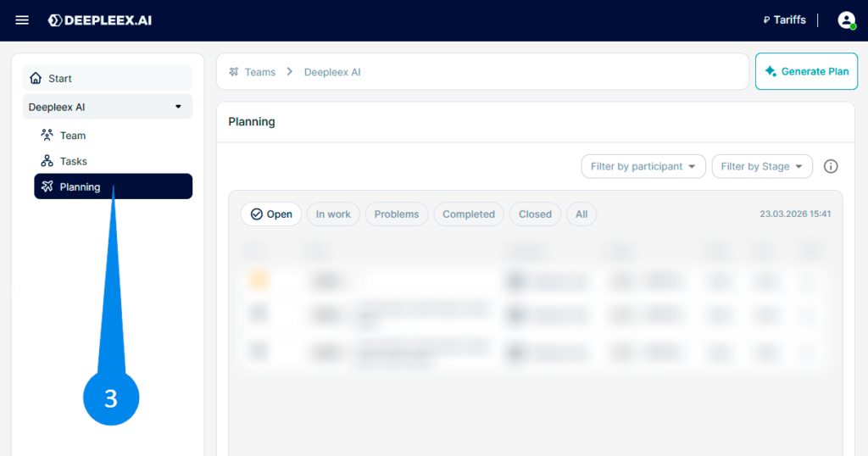Switch to the Completed tab
This screenshot has width=868, height=456.
468,214
